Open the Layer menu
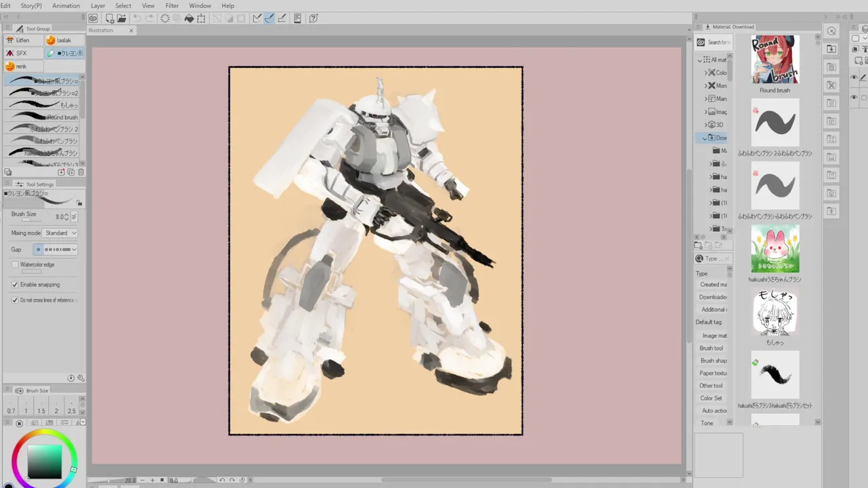This screenshot has height=488, width=868. coord(98,5)
